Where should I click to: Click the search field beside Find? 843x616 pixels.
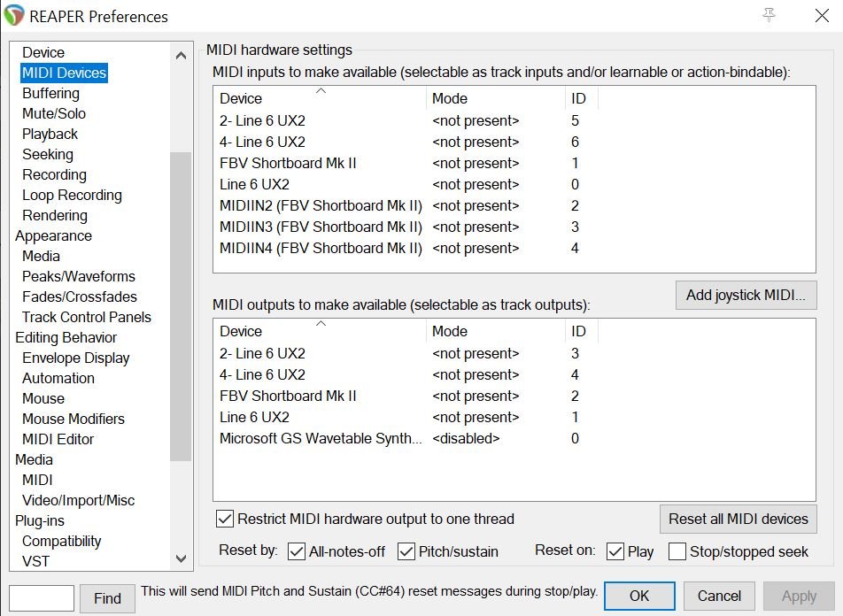[x=42, y=597]
